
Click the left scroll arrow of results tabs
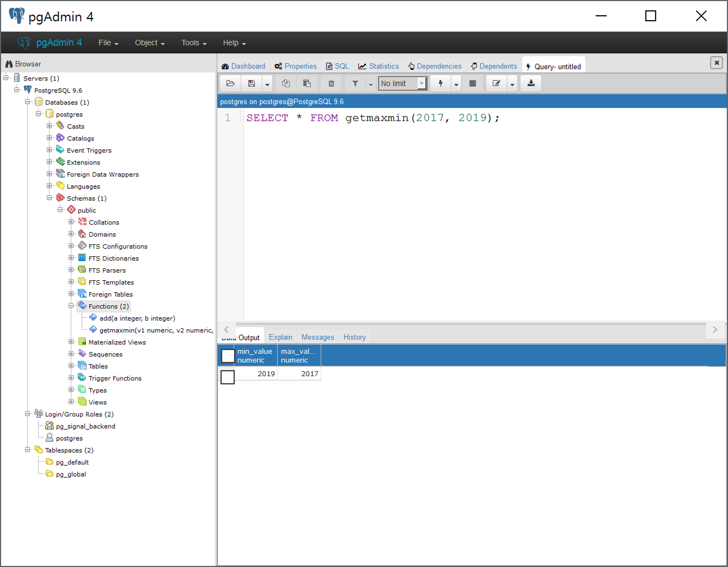tap(227, 330)
